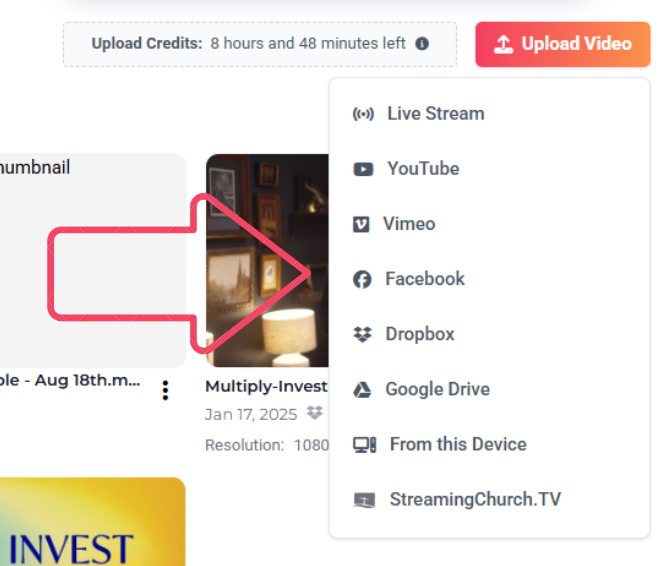Click the Live Stream broadcast icon
669x566 pixels.
click(363, 114)
